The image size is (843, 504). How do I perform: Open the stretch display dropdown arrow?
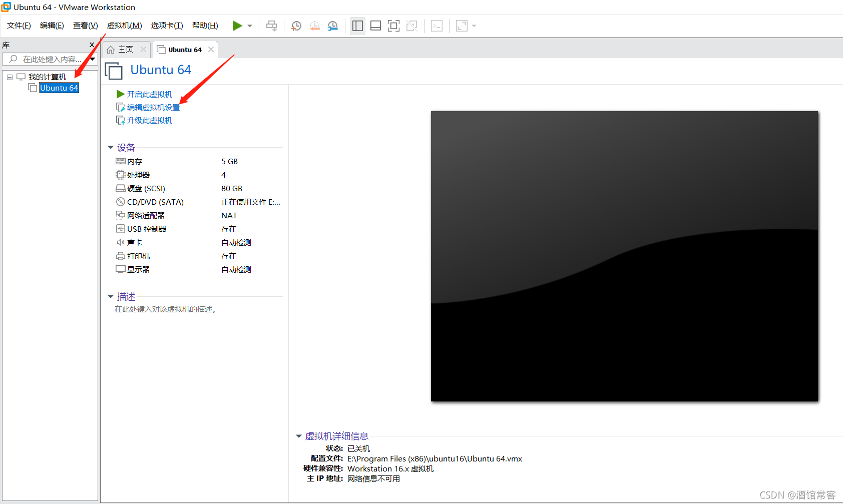(474, 26)
